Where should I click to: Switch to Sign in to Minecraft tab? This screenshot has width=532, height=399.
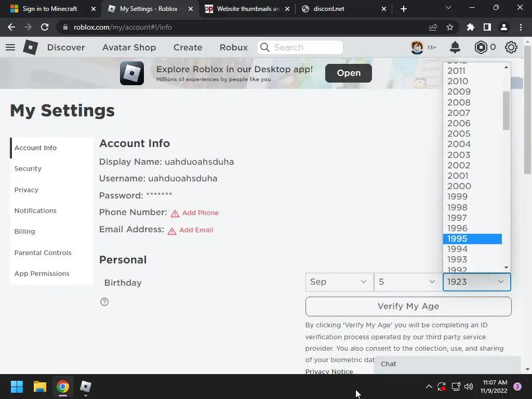[x=49, y=9]
